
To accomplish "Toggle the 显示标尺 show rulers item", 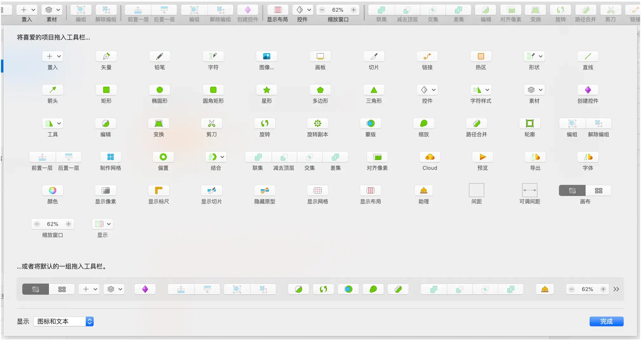I will click(x=158, y=190).
